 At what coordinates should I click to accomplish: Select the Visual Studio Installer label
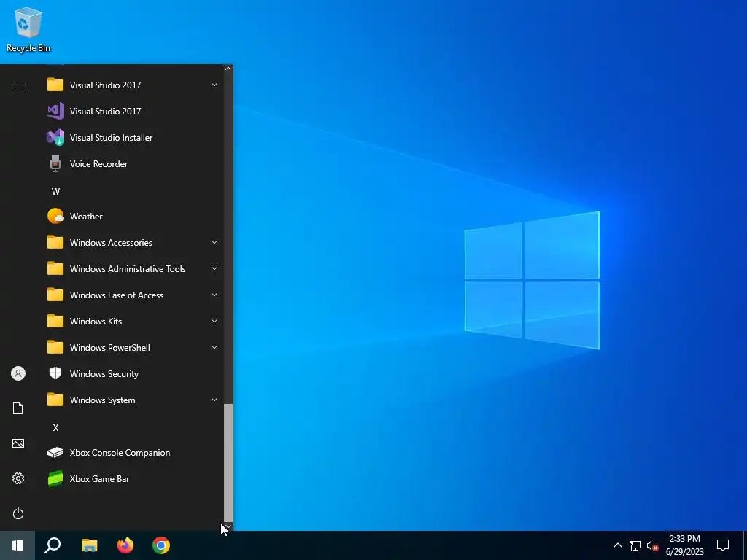111,138
